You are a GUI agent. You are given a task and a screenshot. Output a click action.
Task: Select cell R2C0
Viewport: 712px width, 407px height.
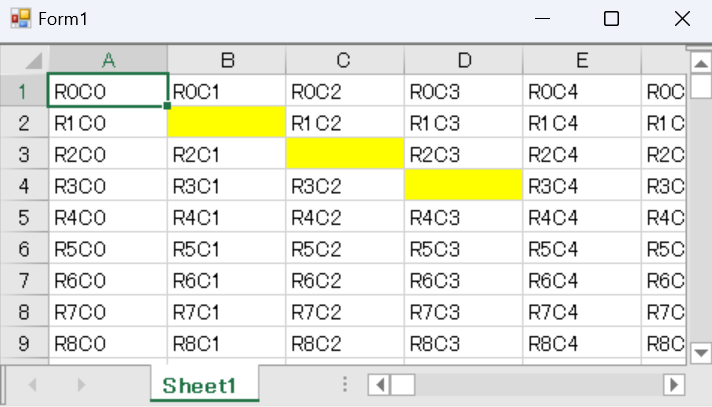pyautogui.click(x=108, y=154)
